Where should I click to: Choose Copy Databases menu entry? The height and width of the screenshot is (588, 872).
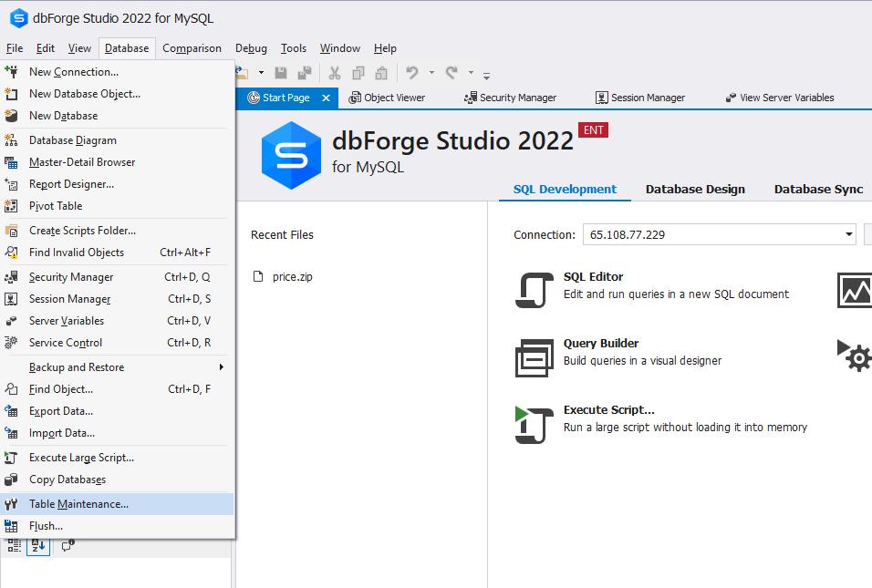coord(117,480)
